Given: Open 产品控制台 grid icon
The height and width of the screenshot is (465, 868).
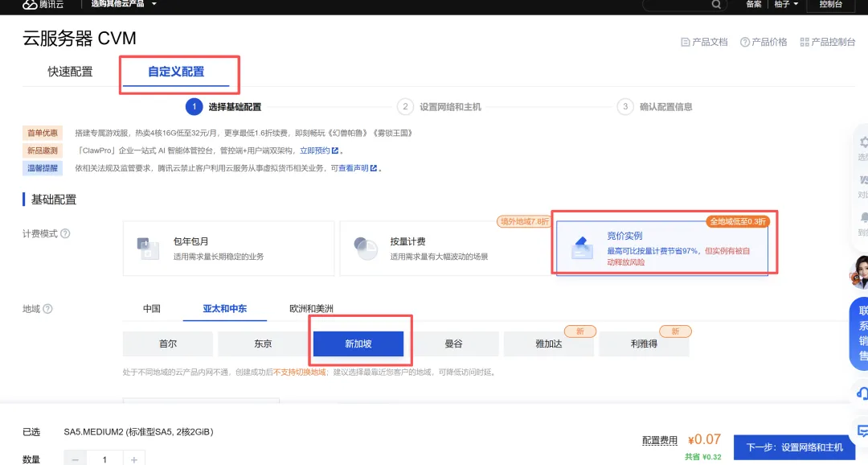Looking at the screenshot, I should point(805,42).
